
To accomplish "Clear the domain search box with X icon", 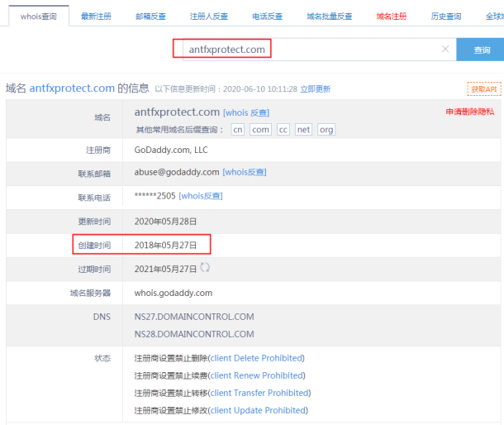I will 445,50.
